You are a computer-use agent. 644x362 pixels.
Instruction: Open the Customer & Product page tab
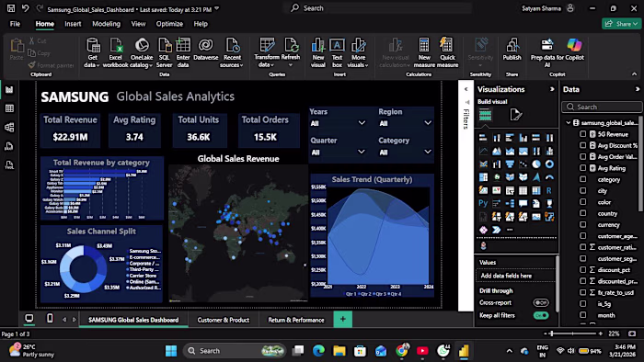(x=223, y=320)
